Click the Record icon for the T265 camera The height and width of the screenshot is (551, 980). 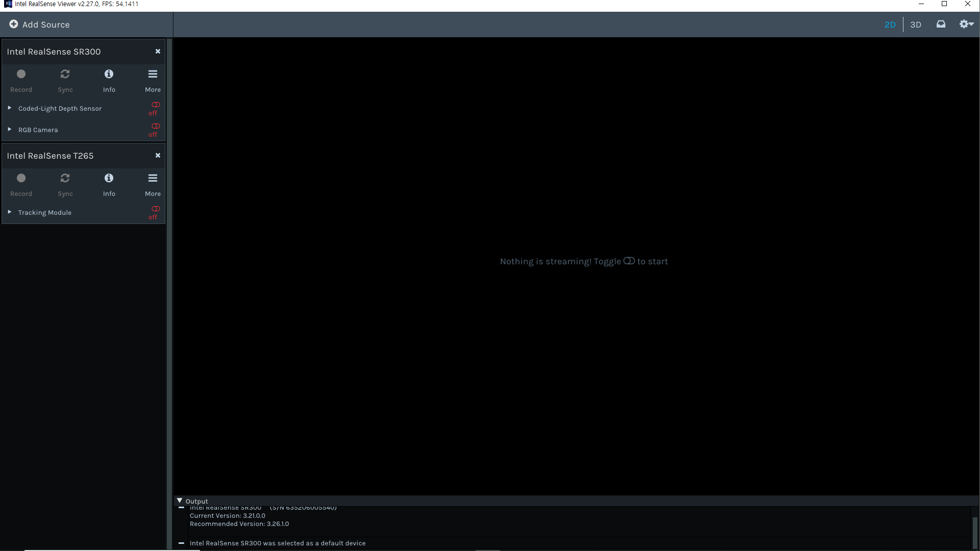pos(21,178)
